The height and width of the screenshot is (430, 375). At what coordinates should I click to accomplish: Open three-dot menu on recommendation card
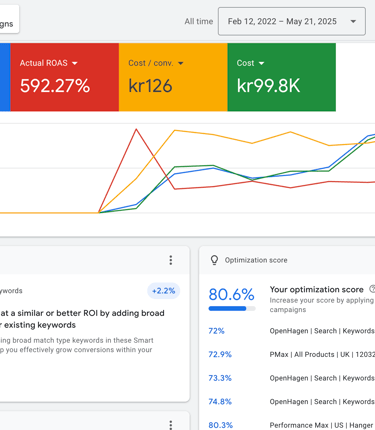pyautogui.click(x=171, y=260)
